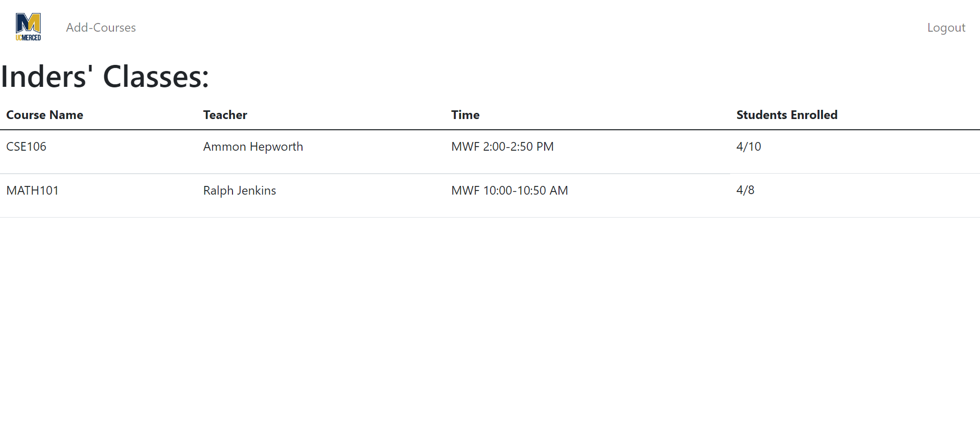Click the CSE106 course name
The height and width of the screenshot is (425, 980).
pos(26,147)
